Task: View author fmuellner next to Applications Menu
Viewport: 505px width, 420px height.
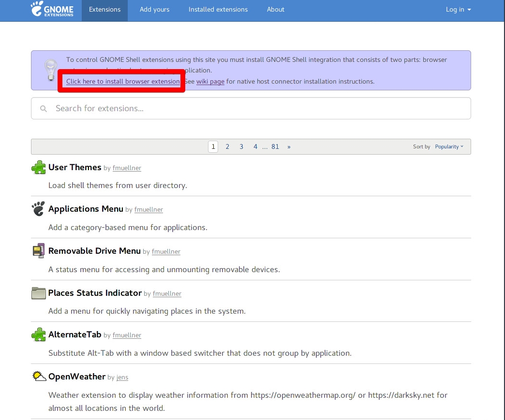Action: point(149,210)
